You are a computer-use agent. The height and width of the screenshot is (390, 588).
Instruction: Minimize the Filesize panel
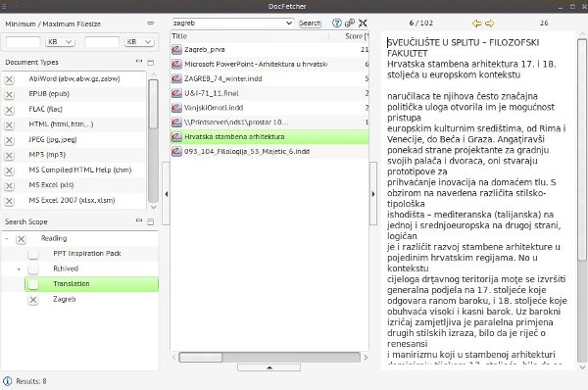pos(151,24)
